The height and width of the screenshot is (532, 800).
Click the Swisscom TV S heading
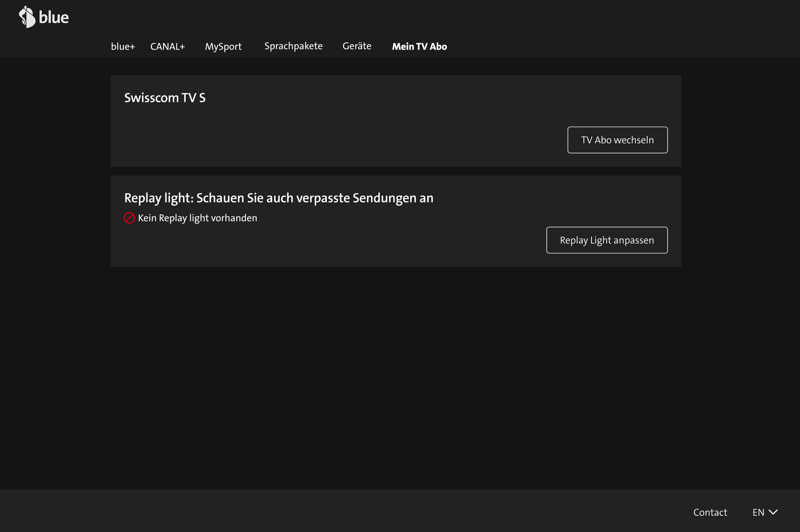coord(165,98)
